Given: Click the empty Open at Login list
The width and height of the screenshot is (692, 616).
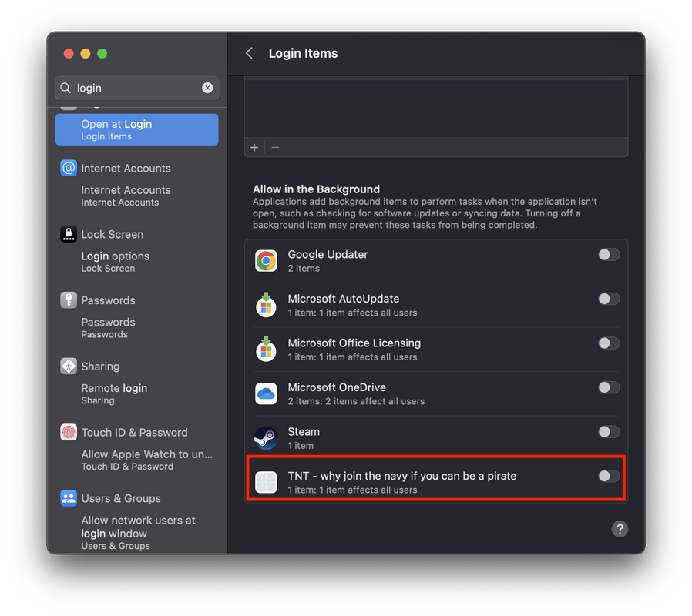Looking at the screenshot, I should [x=436, y=107].
